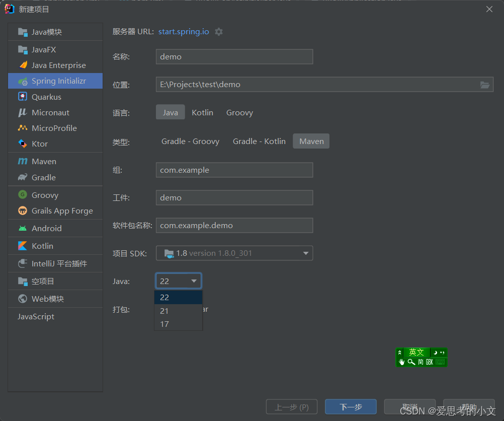Click GBK encoding on IME bar
Image resolution: width=504 pixels, height=421 pixels.
pos(430,362)
